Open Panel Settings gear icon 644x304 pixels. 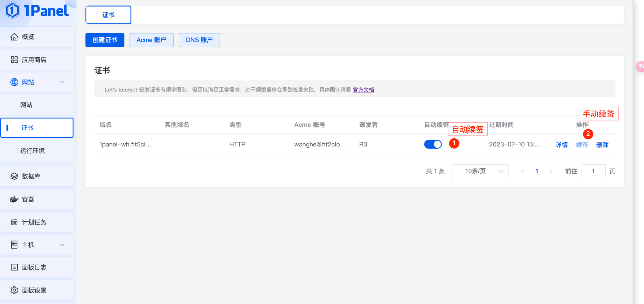pyautogui.click(x=14, y=290)
